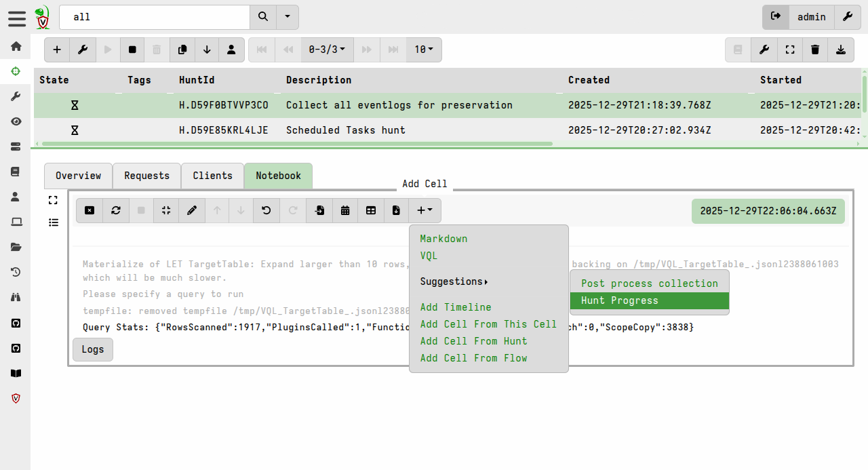Expand the dropdown arrow beside search button
The image size is (868, 470).
coord(288,17)
